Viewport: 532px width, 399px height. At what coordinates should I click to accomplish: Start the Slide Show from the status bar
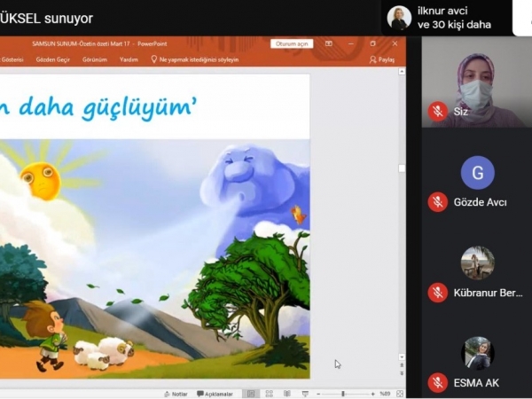pos(305,394)
